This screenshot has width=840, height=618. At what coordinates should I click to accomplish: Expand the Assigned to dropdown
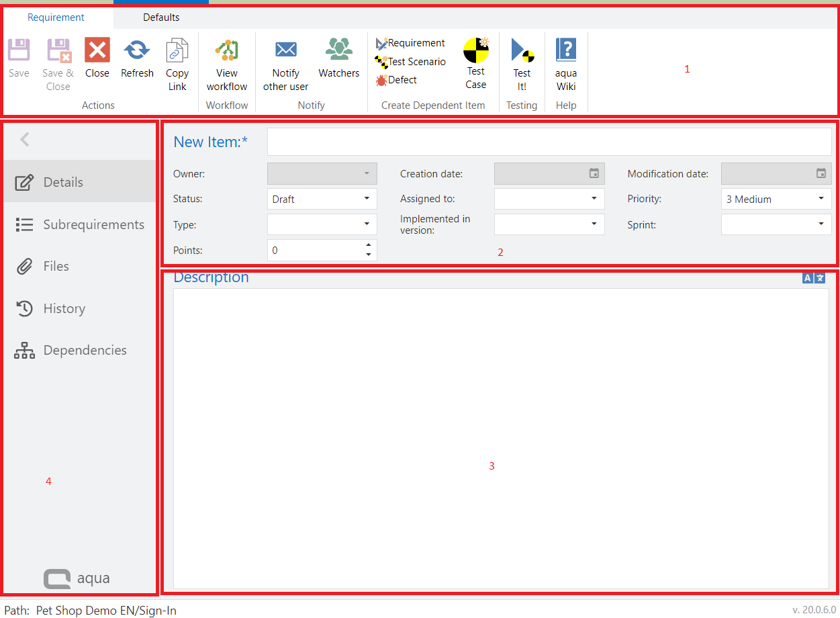click(594, 199)
